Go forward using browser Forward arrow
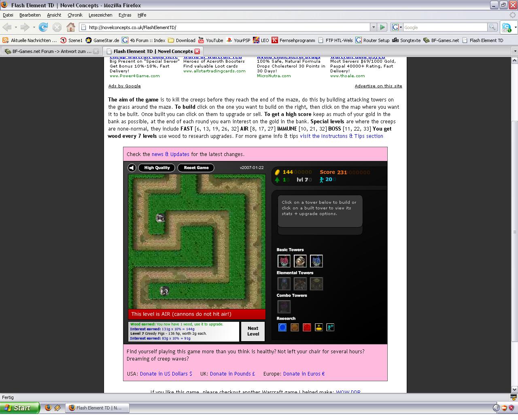The image size is (518, 420). coord(25,27)
